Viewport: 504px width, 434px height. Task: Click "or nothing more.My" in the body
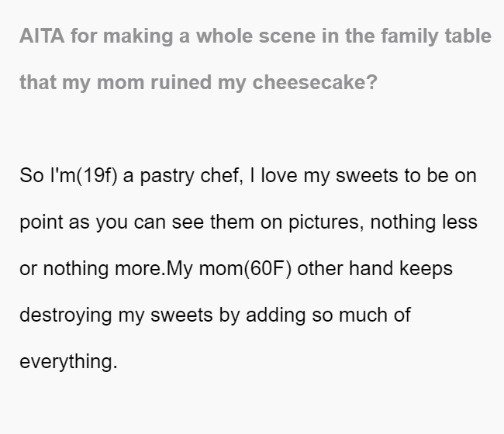(106, 269)
